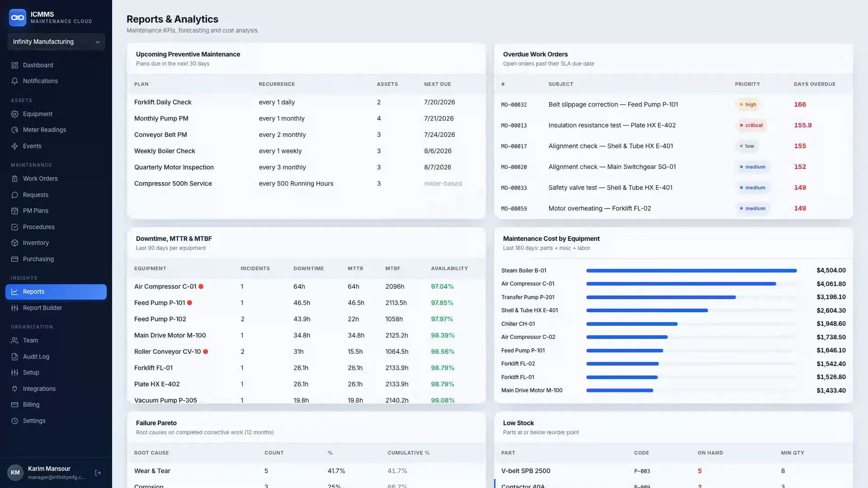Open the Inventory menu item

click(56, 243)
